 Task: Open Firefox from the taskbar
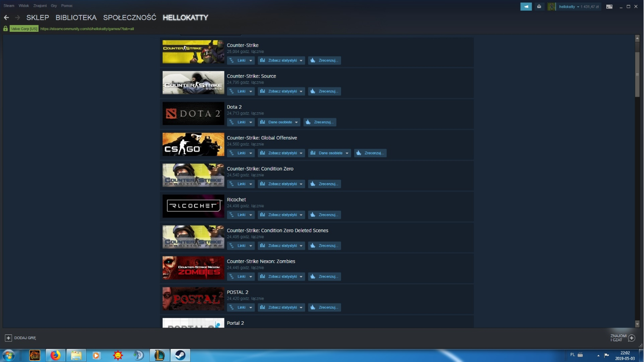click(55, 355)
